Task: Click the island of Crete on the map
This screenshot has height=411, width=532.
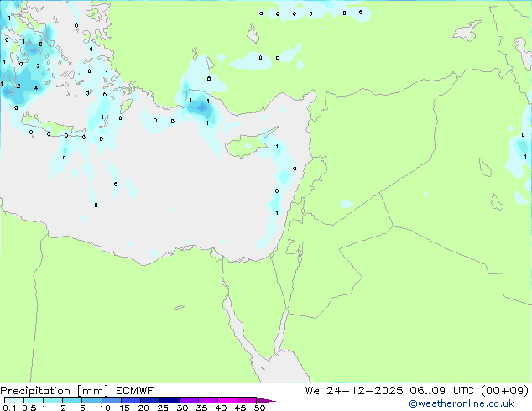Action: pos(51,126)
